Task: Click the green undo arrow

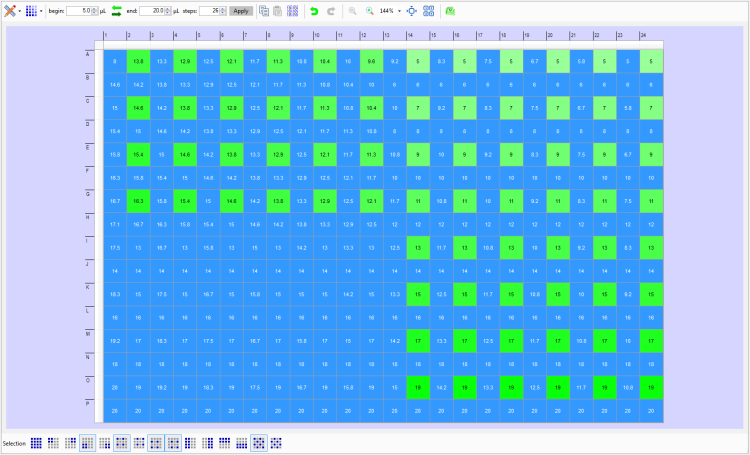Action: (x=313, y=10)
